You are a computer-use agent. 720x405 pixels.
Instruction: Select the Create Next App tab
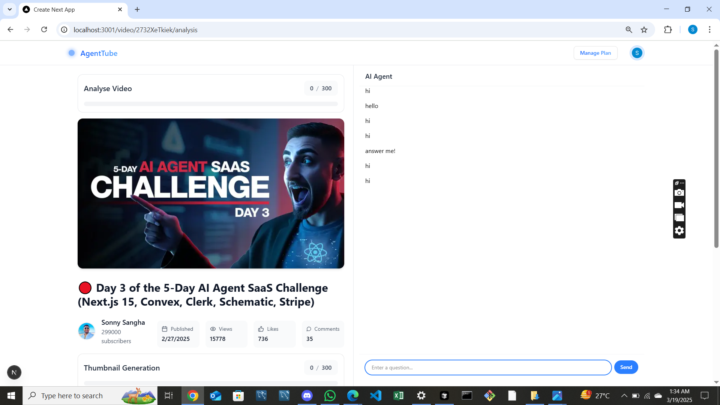tap(73, 10)
